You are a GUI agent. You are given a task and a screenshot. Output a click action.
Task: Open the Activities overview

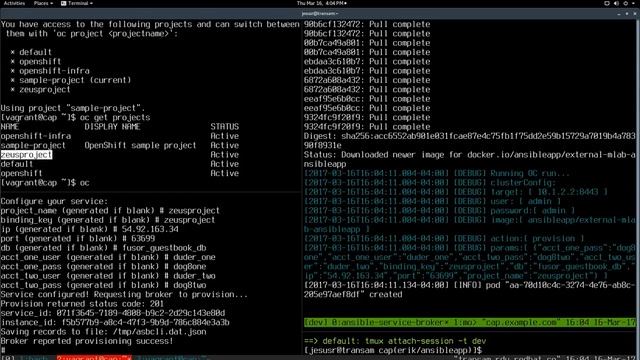pyautogui.click(x=14, y=3)
